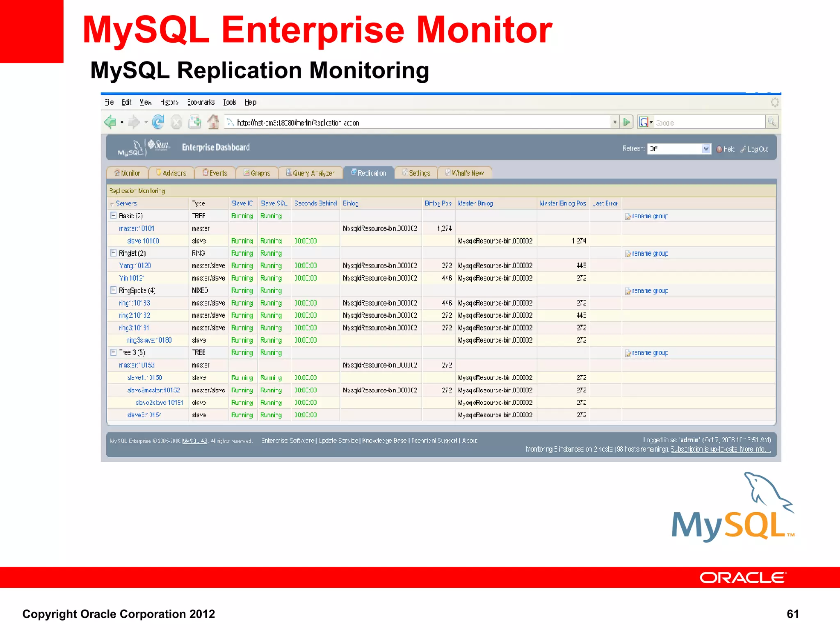Click the Enterprise Software footer link
The image size is (840, 630).
point(288,441)
